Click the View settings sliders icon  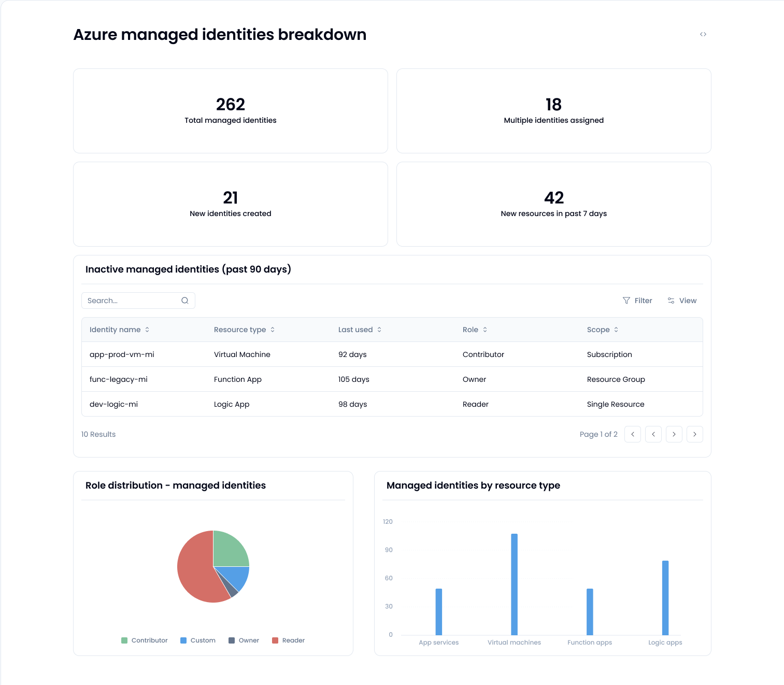671,301
